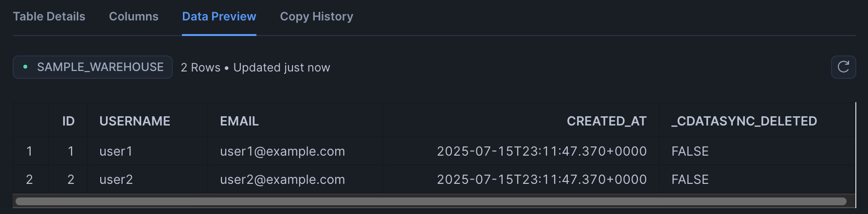This screenshot has width=868, height=214.
Task: Click the ID column header
Action: 68,121
